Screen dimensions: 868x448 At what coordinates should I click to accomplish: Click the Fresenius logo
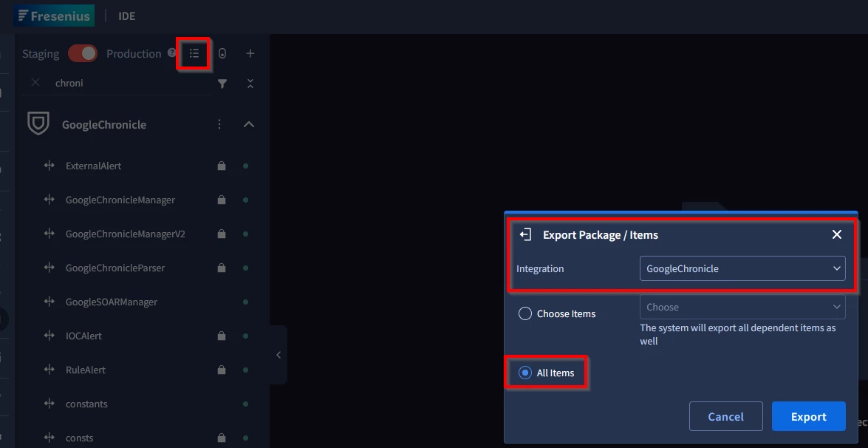(x=54, y=16)
